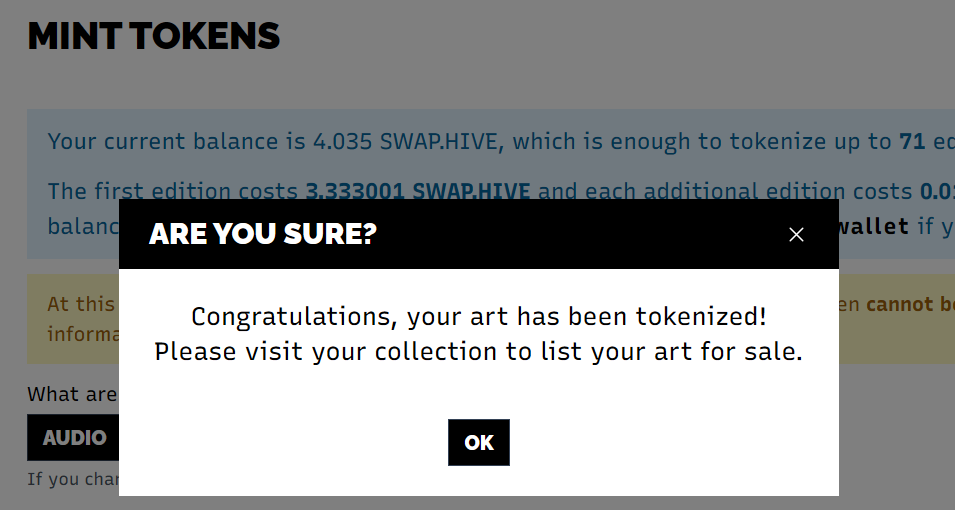The image size is (955, 510).
Task: Open the bold wallet link
Action: [874, 226]
